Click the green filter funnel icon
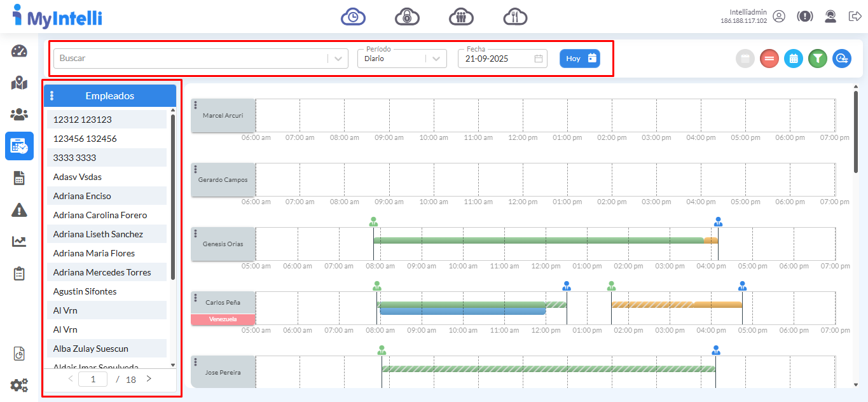The height and width of the screenshot is (402, 868). pyautogui.click(x=818, y=59)
